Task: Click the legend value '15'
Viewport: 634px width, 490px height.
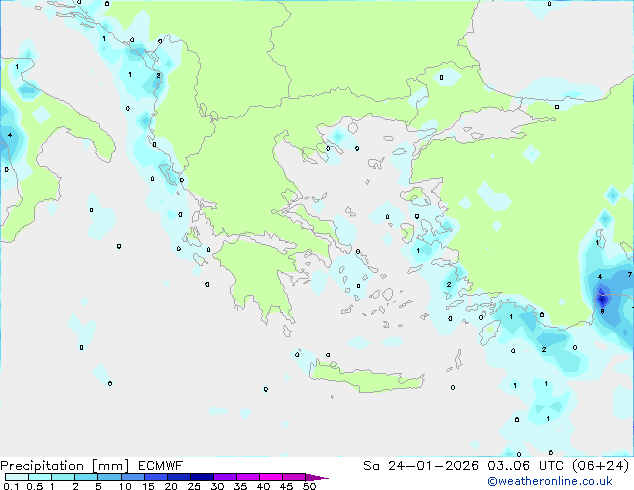Action: pos(148,486)
